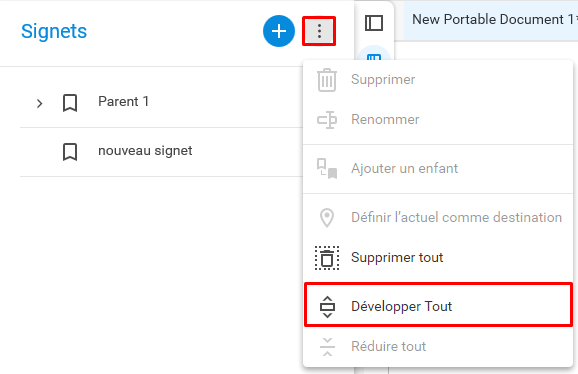The image size is (578, 374).
Task: Click the expand arrows icon beside Développer Tout
Action: [x=327, y=307]
